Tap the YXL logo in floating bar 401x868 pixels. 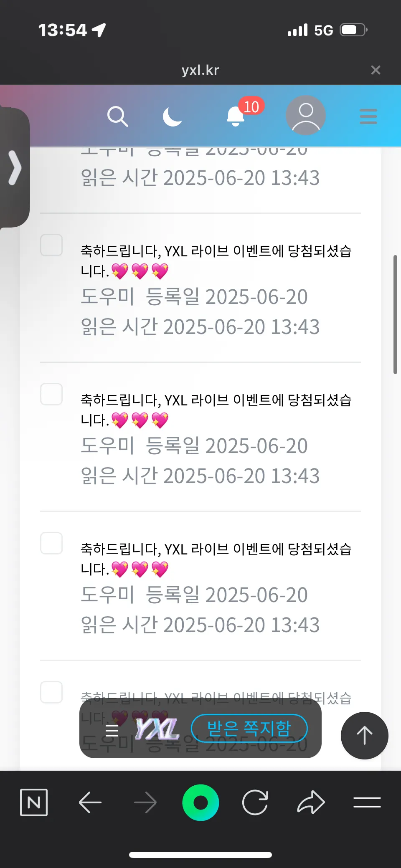pyautogui.click(x=157, y=729)
